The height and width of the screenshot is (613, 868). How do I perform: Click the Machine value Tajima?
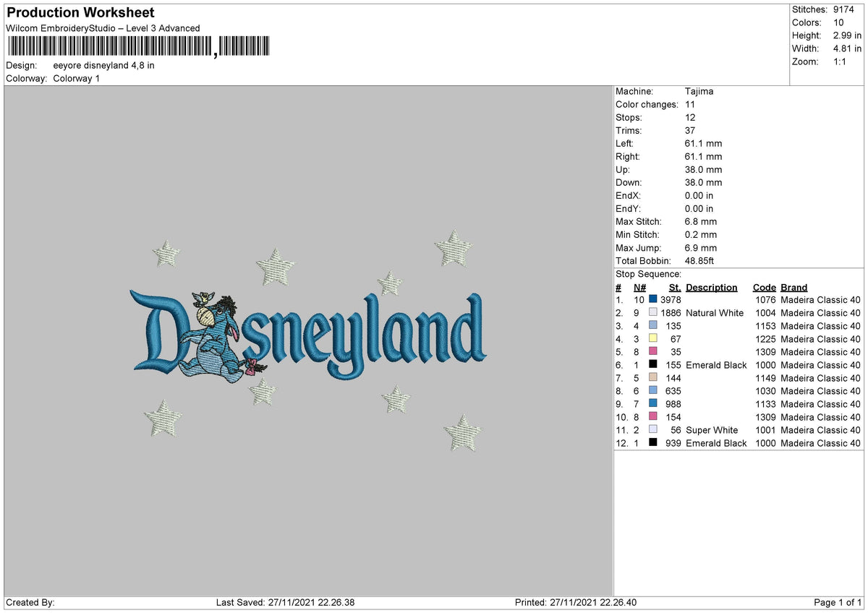pyautogui.click(x=699, y=91)
